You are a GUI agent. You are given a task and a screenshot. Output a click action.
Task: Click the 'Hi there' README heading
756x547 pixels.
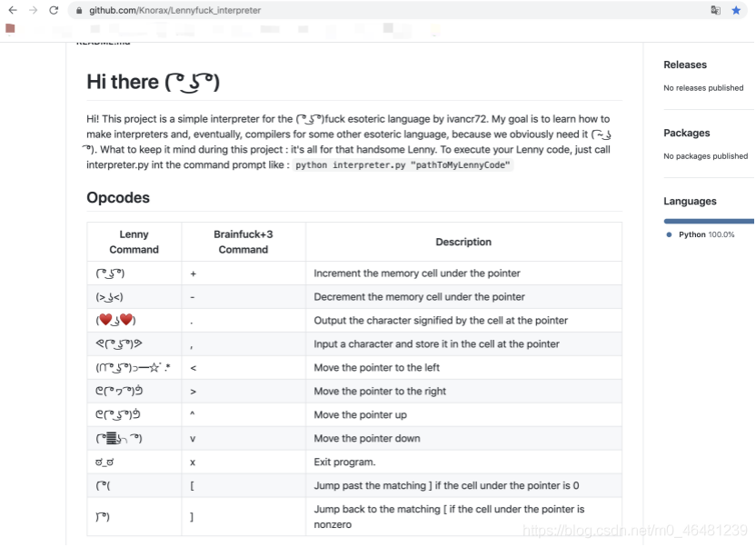click(153, 82)
